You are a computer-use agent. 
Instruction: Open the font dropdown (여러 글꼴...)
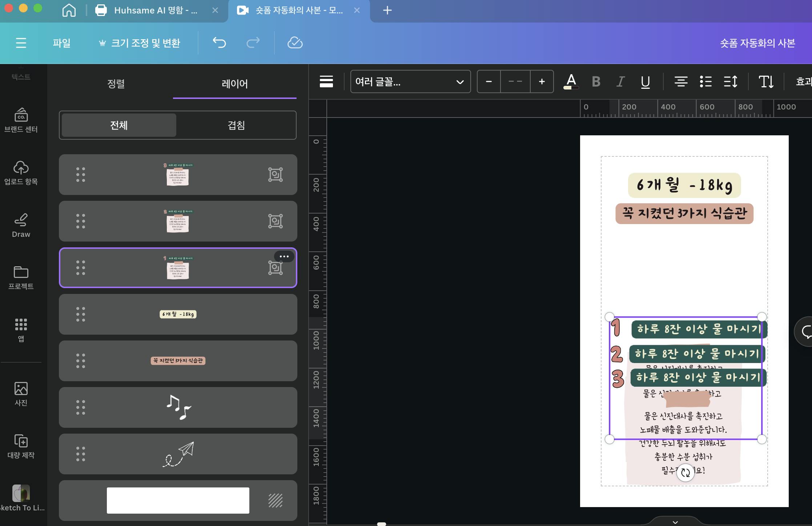[410, 81]
